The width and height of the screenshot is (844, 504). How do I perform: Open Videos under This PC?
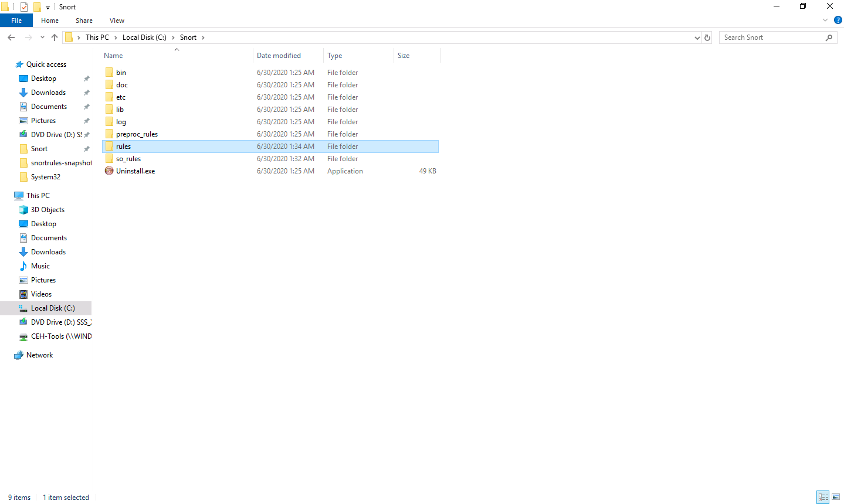click(x=41, y=294)
